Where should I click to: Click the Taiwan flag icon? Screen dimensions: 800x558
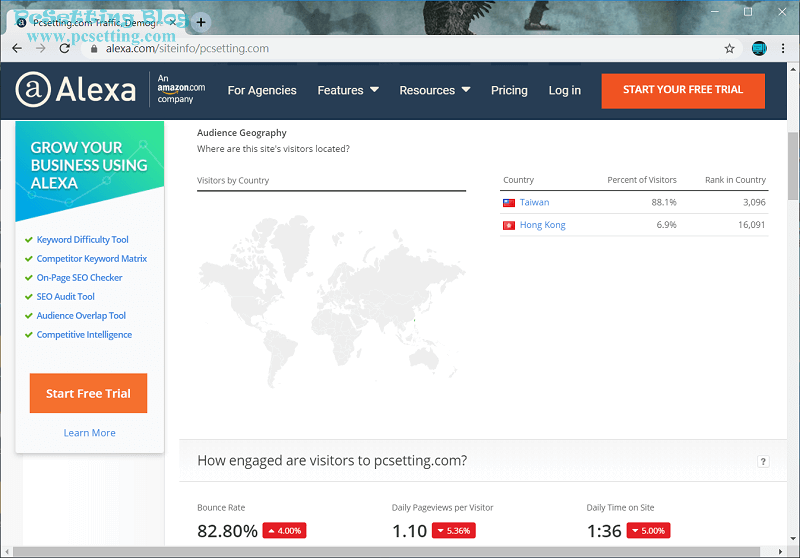click(509, 202)
